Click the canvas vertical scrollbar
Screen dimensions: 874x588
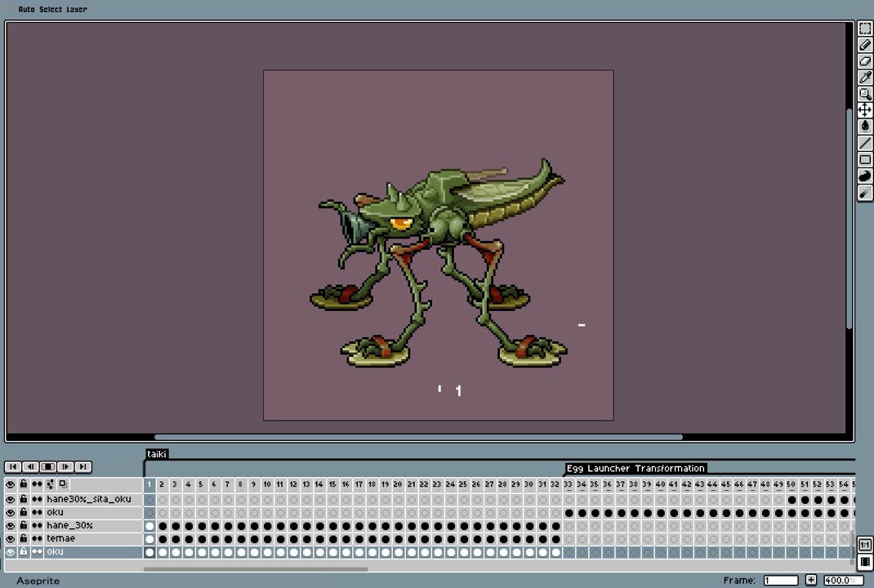849,219
